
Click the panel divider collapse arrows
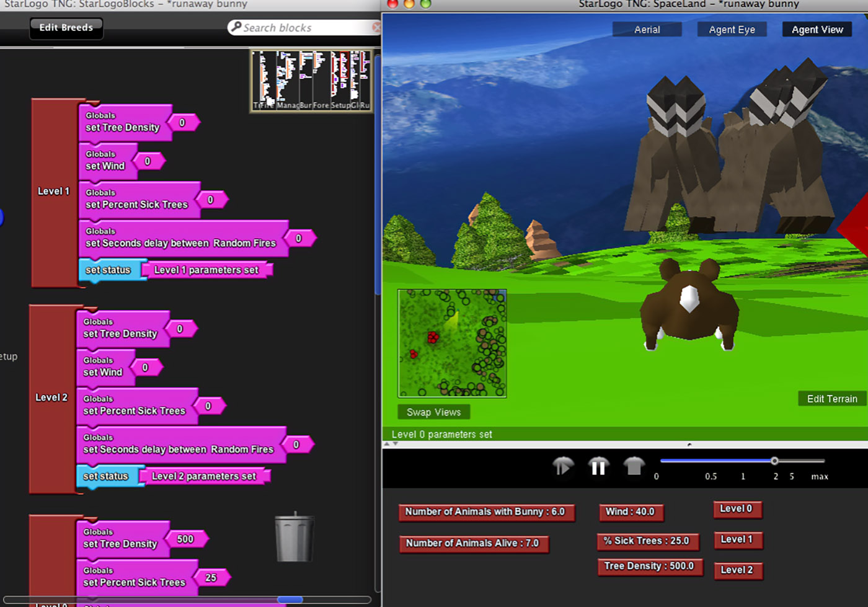391,444
